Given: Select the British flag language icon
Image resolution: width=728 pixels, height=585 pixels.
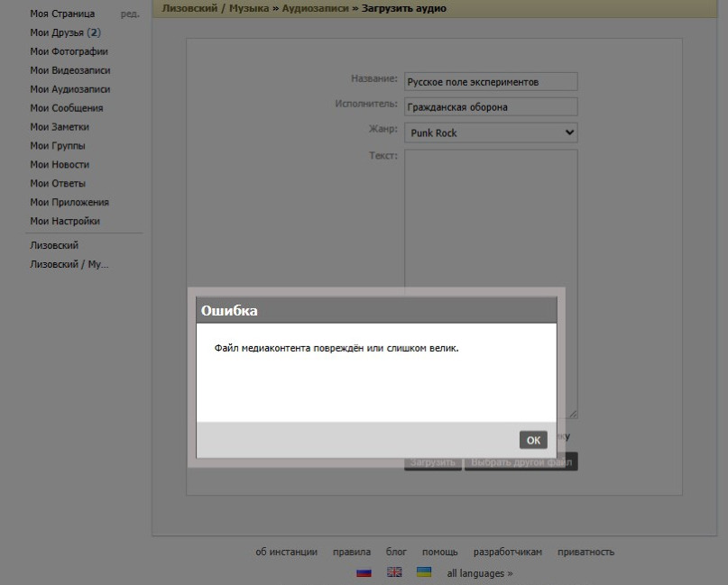Looking at the screenshot, I should [394, 572].
